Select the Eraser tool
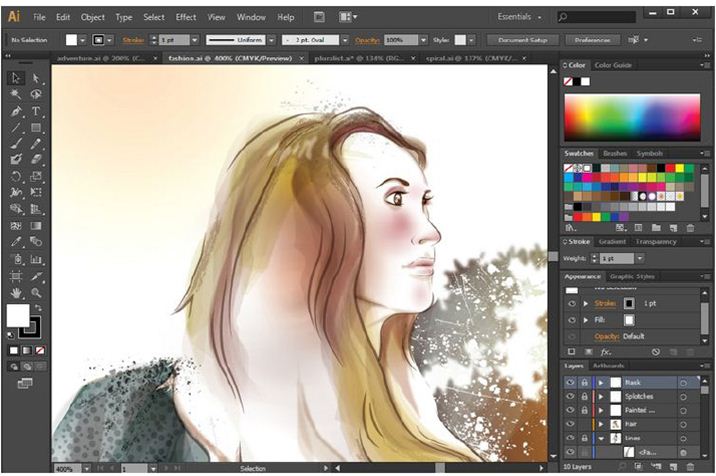Screen dimensions: 716x476 (36, 160)
